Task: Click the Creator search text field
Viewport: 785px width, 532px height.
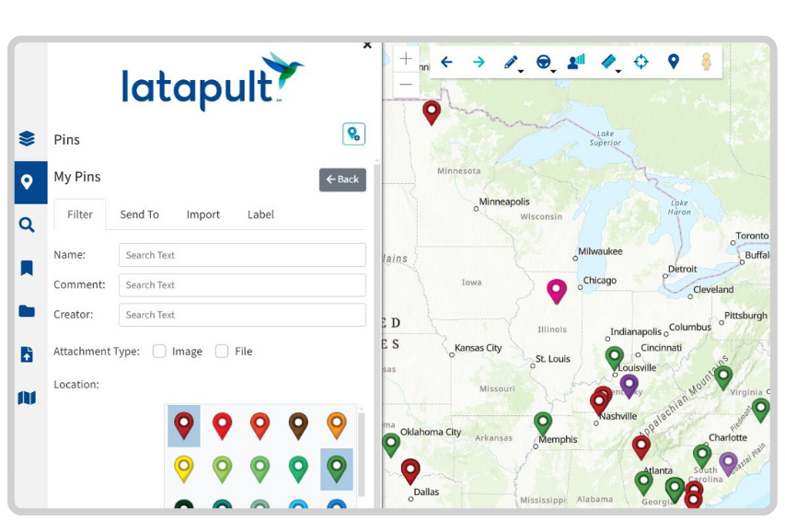Action: tap(242, 315)
